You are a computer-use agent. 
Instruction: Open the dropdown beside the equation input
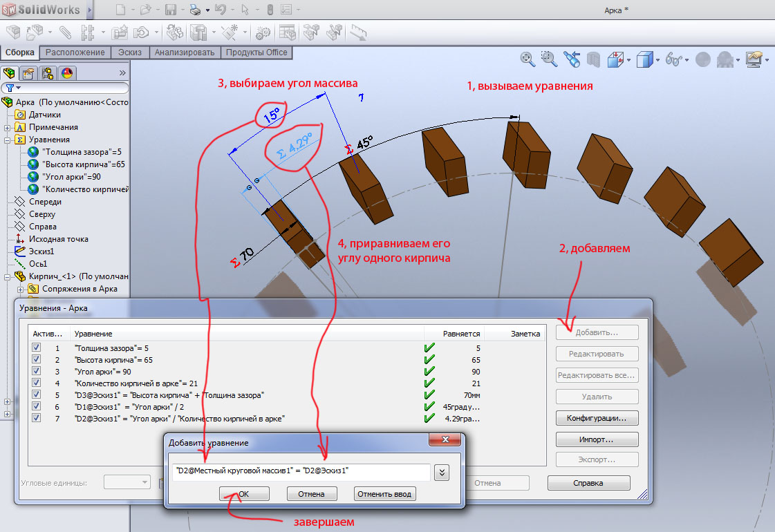coord(441,472)
